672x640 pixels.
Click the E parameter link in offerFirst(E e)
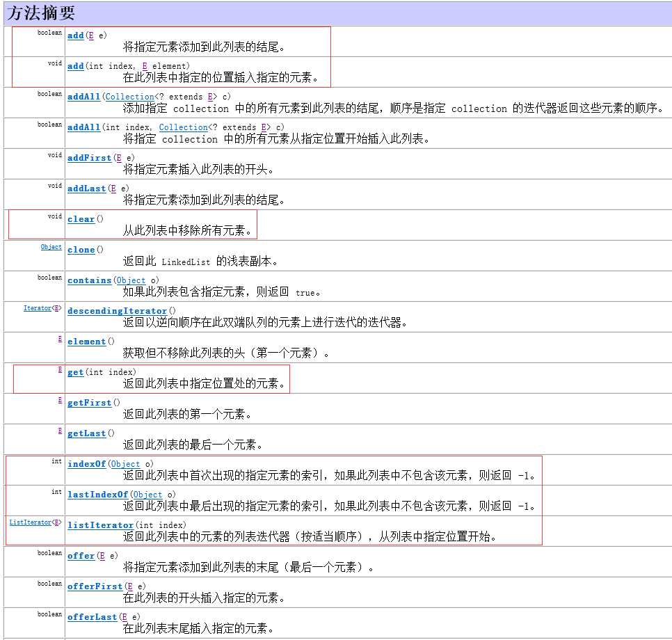click(130, 587)
